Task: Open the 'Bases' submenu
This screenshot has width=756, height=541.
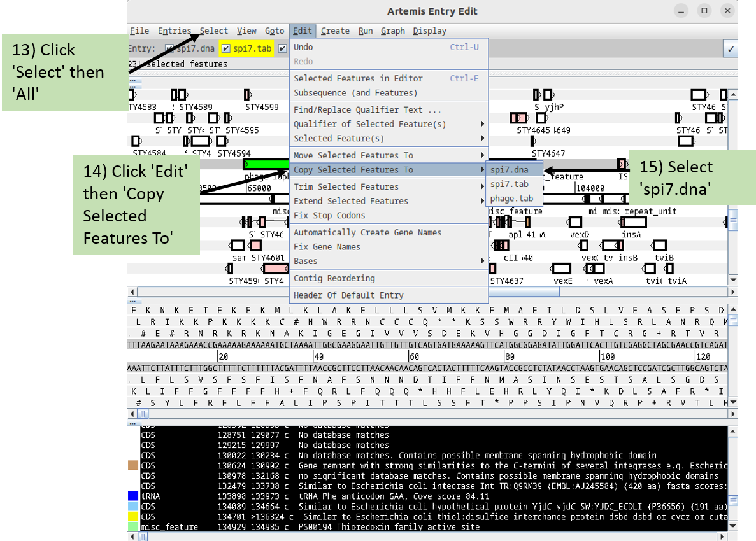Action: tap(304, 261)
